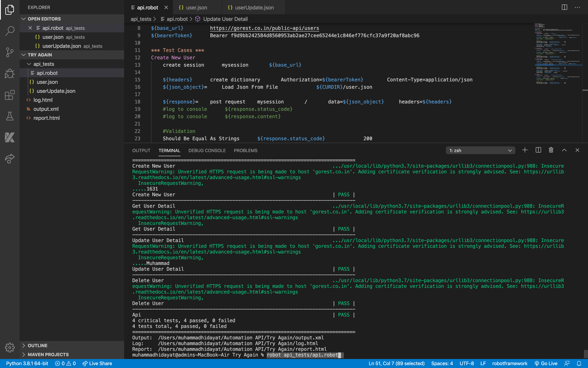Close api.robot in Open Editors list

tap(30, 28)
